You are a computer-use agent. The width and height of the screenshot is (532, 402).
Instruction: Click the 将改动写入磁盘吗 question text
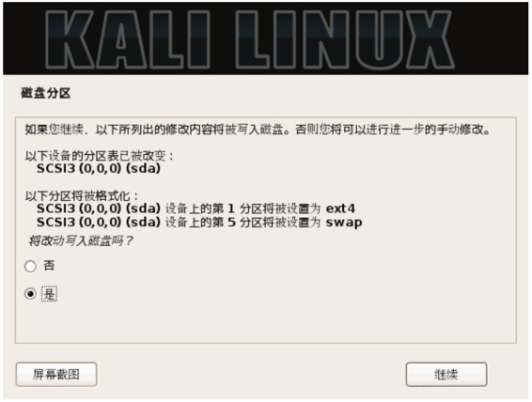tap(81, 241)
